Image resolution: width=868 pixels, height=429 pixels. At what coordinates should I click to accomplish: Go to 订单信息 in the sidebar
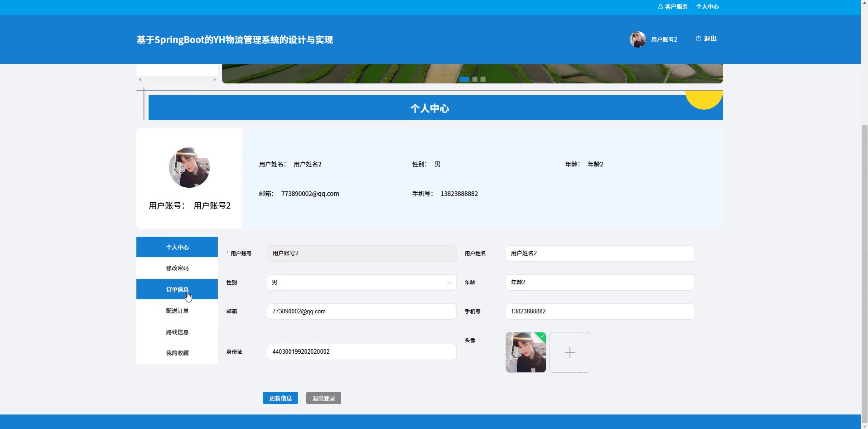click(177, 289)
